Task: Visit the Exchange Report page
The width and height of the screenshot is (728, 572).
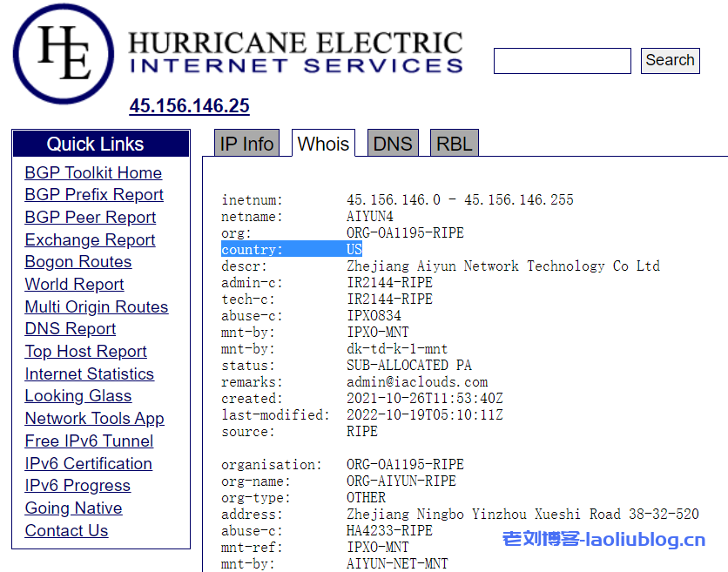Action: click(x=90, y=240)
